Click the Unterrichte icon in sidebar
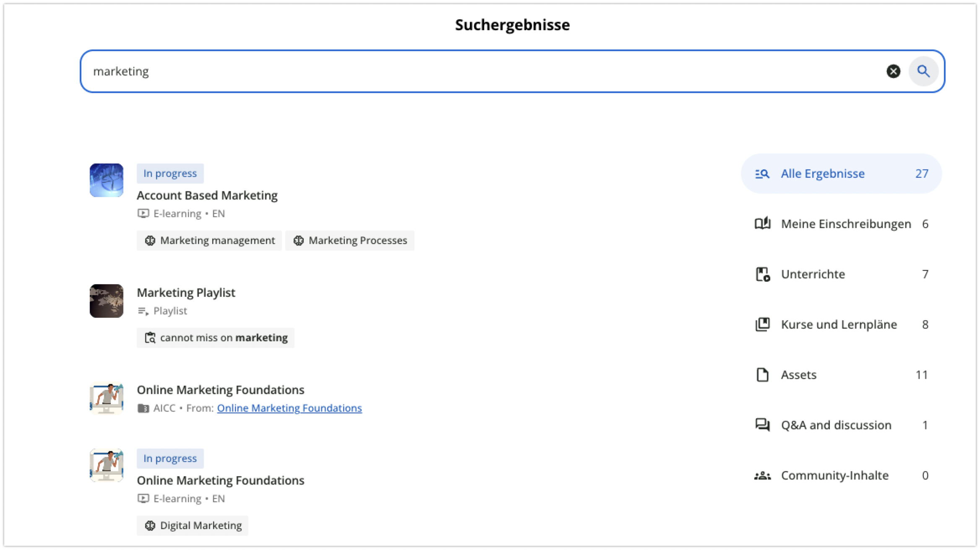The height and width of the screenshot is (550, 980). [762, 274]
